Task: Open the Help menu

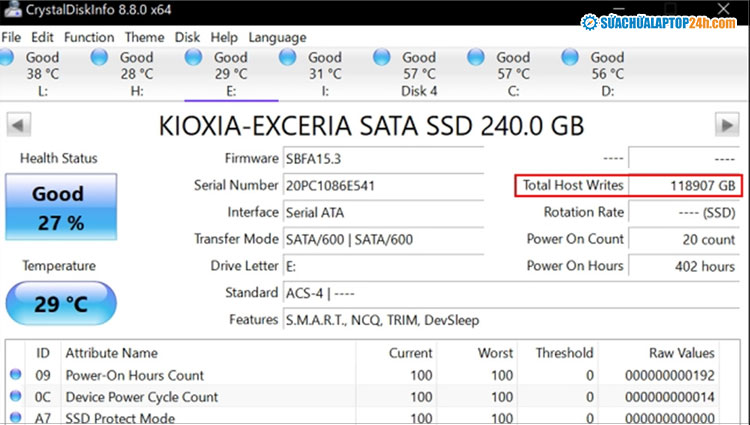Action: [224, 37]
